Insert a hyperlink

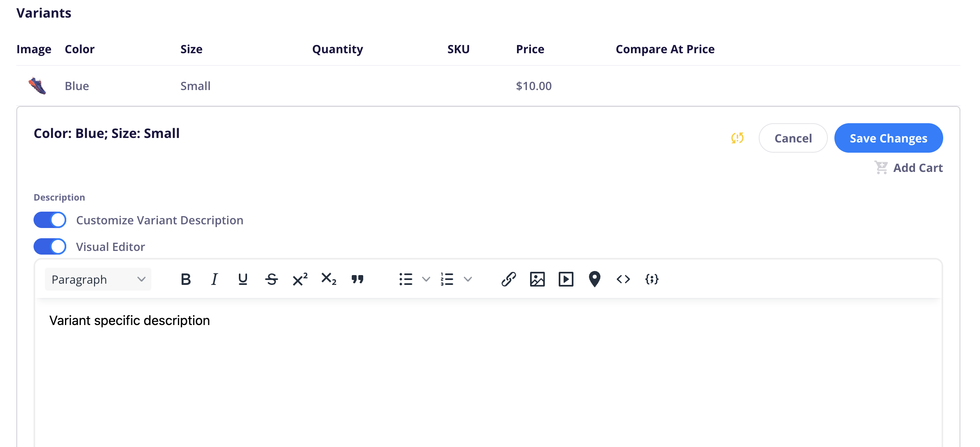pyautogui.click(x=508, y=279)
